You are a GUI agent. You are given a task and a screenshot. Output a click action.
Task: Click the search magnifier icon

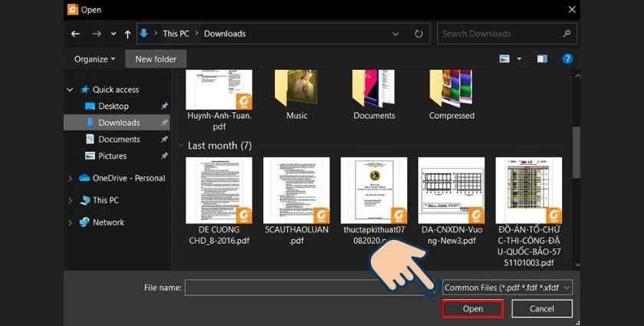pos(567,34)
